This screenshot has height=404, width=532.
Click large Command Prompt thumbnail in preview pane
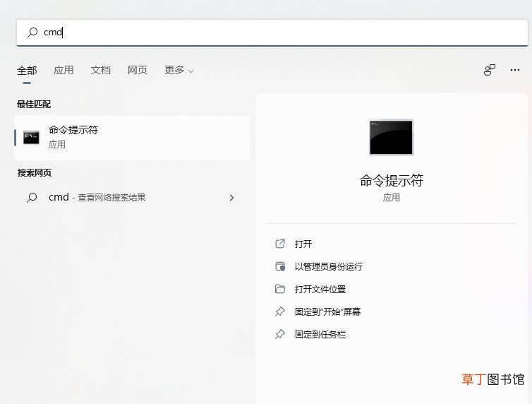coord(391,137)
